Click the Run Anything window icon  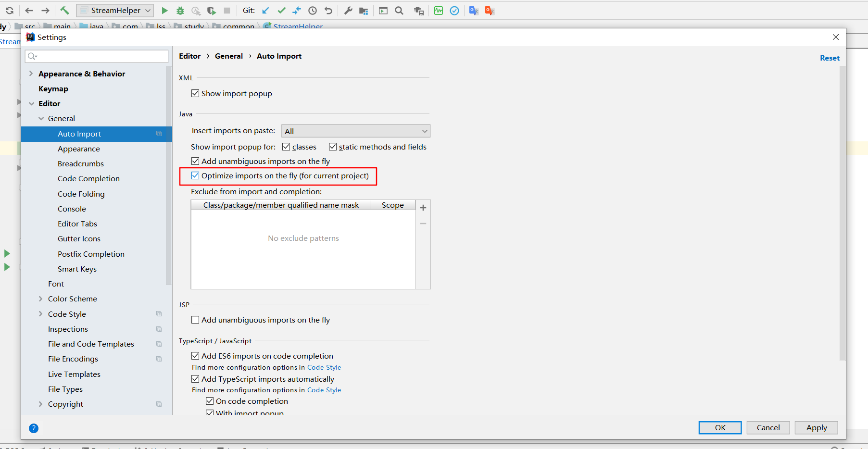(383, 11)
